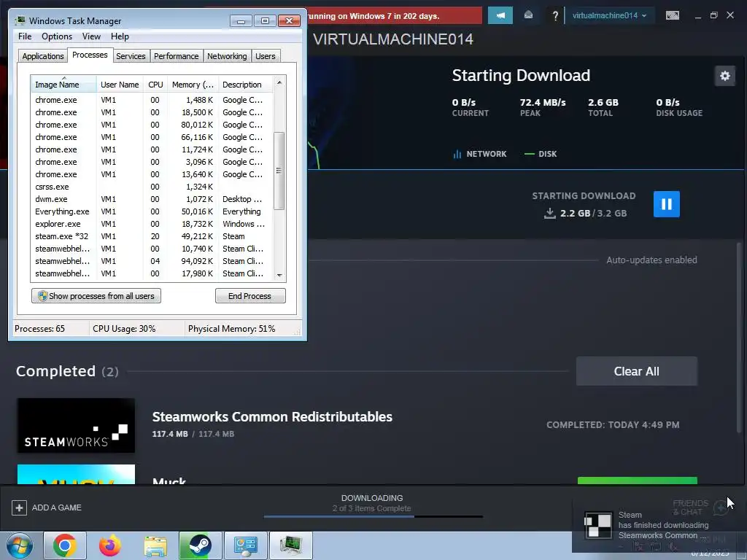The height and width of the screenshot is (560, 747).
Task: Click the Steam announcements megaphone icon
Action: coord(500,15)
